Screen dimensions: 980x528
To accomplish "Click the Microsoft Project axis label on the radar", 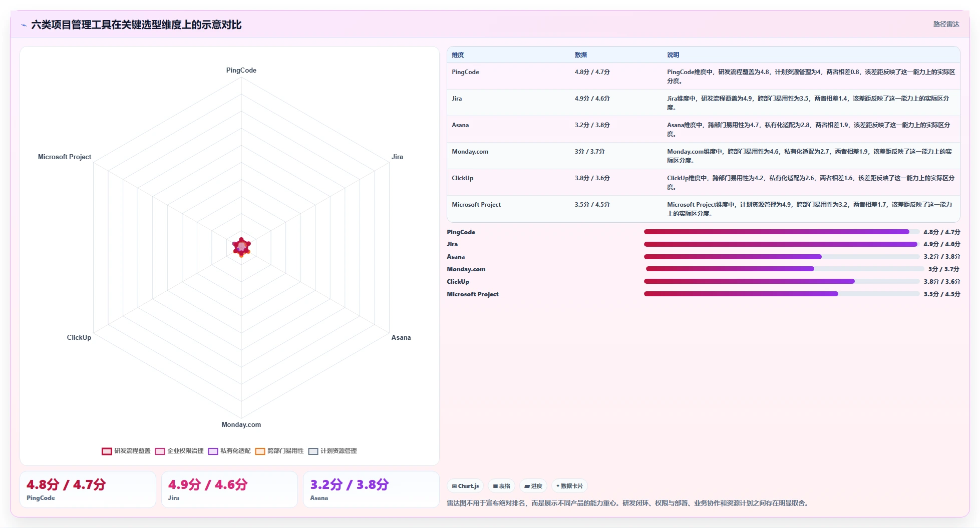I will click(65, 157).
